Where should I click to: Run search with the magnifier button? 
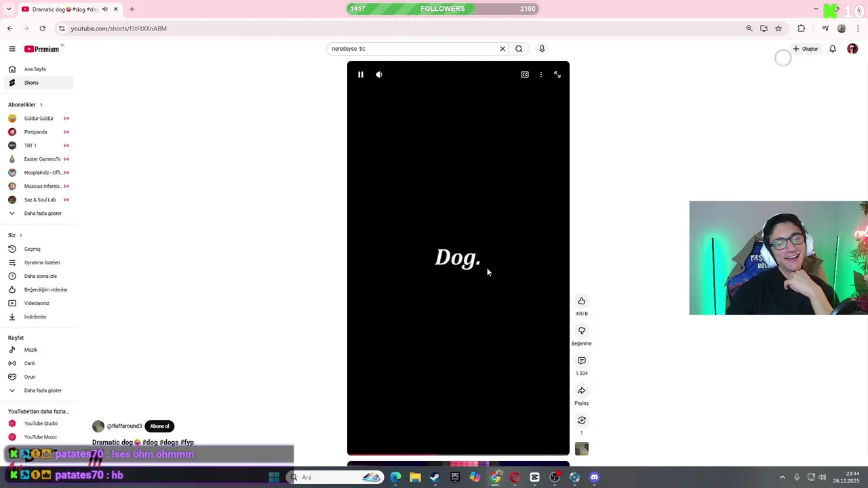tap(519, 49)
